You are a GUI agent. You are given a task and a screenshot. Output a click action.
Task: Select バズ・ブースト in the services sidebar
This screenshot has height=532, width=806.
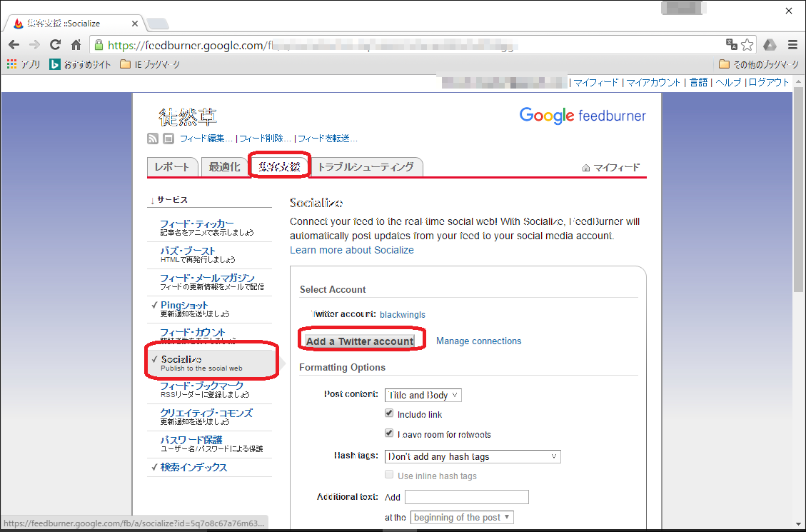188,251
